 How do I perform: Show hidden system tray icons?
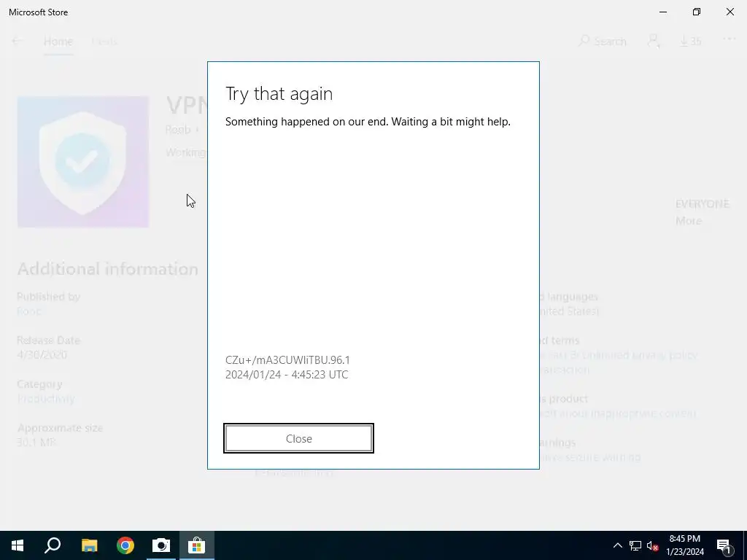coord(617,545)
